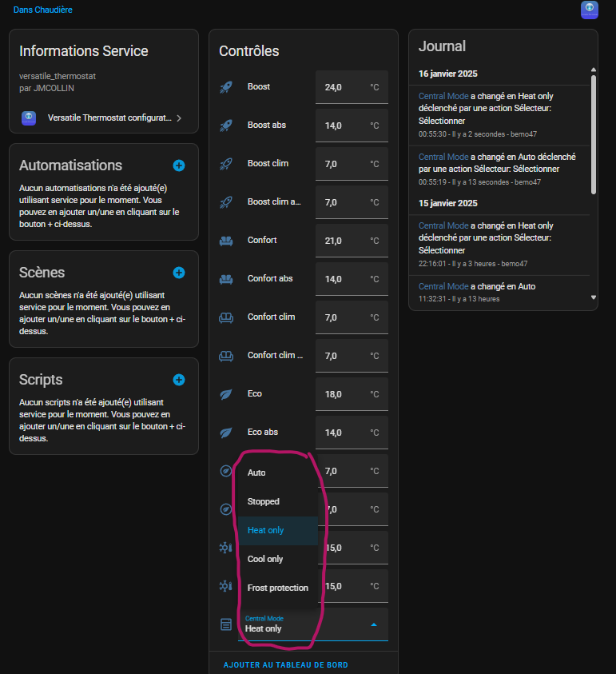Click the sofa icon beside Confort
This screenshot has width=616, height=674.
tap(225, 240)
